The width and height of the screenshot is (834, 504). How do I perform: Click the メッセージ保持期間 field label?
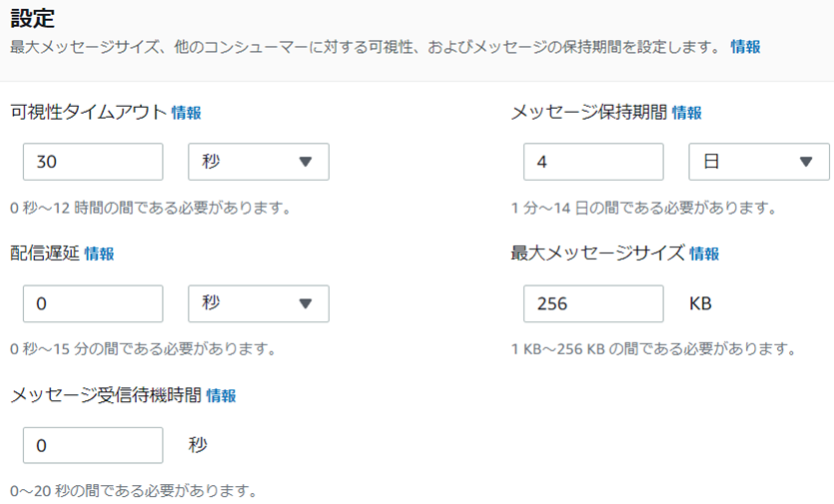tap(588, 113)
